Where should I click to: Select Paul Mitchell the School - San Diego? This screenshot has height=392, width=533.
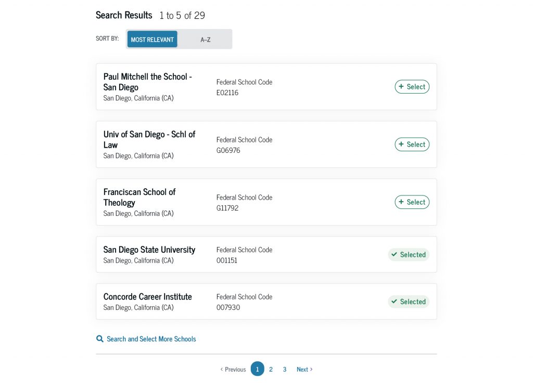tap(412, 86)
